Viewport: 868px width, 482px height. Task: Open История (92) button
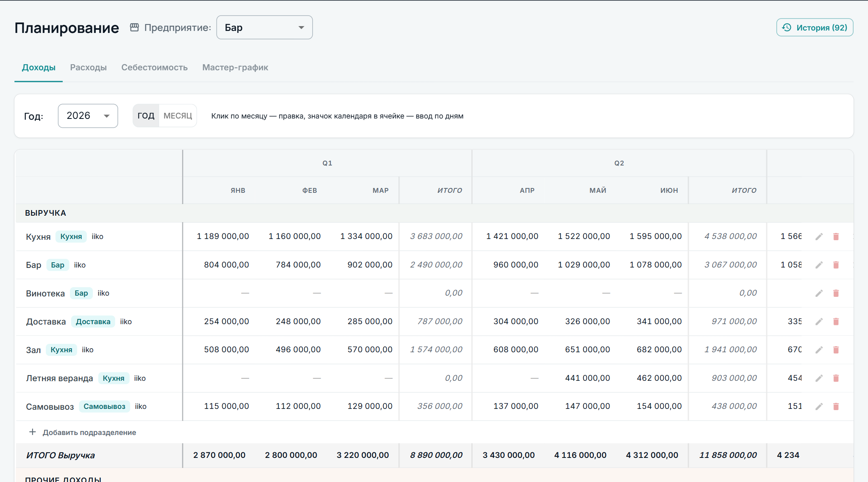pyautogui.click(x=815, y=27)
